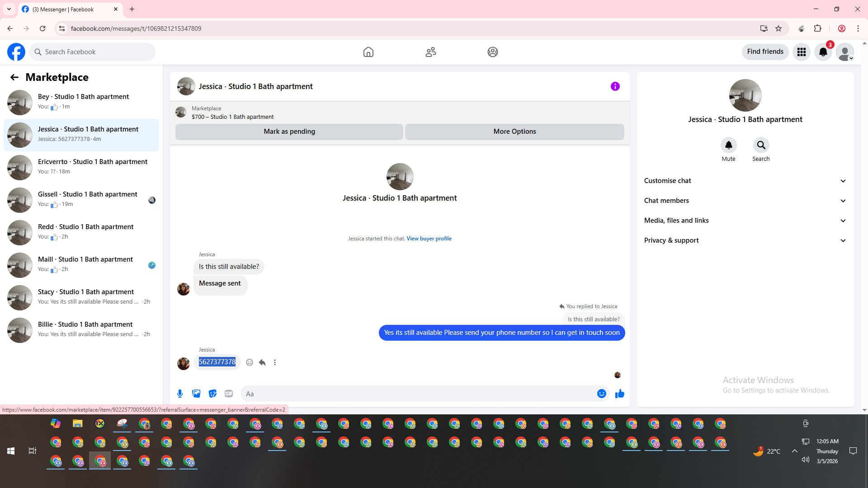
Task: Expand Media, files and links section
Action: [745, 221]
